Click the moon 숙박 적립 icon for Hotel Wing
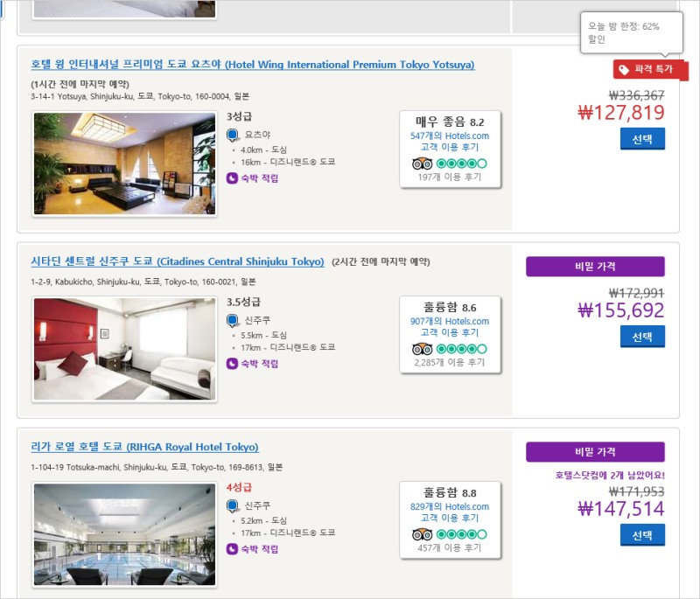 tap(232, 178)
